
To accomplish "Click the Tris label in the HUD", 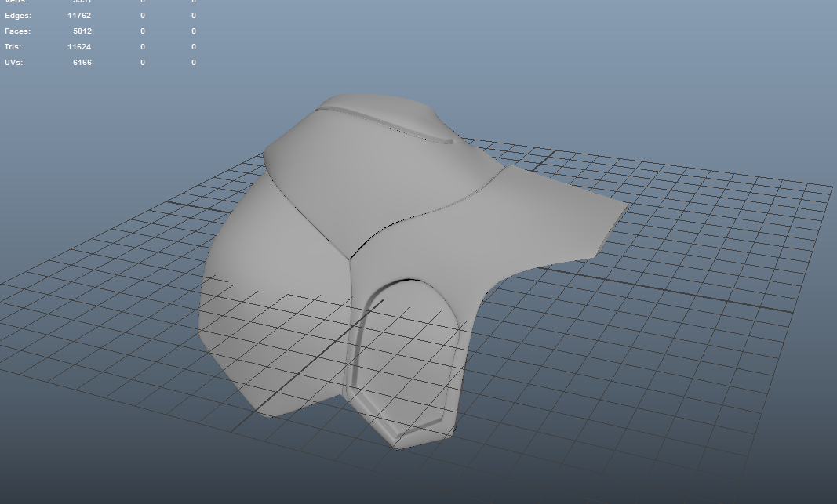I will [x=13, y=47].
